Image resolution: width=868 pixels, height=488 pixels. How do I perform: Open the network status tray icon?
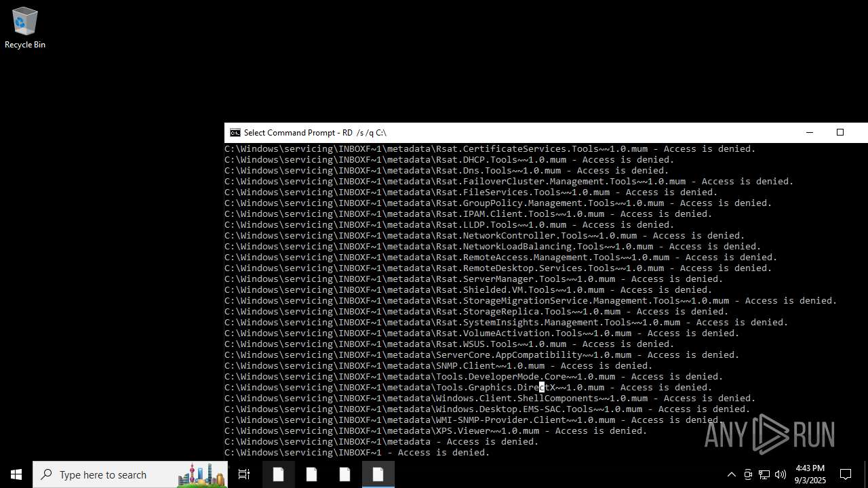(764, 474)
